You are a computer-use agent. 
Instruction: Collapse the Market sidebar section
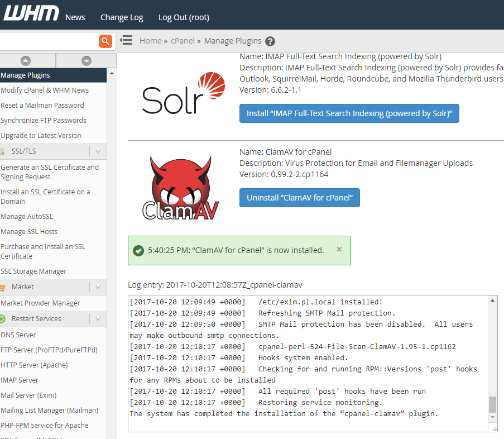tap(98, 287)
